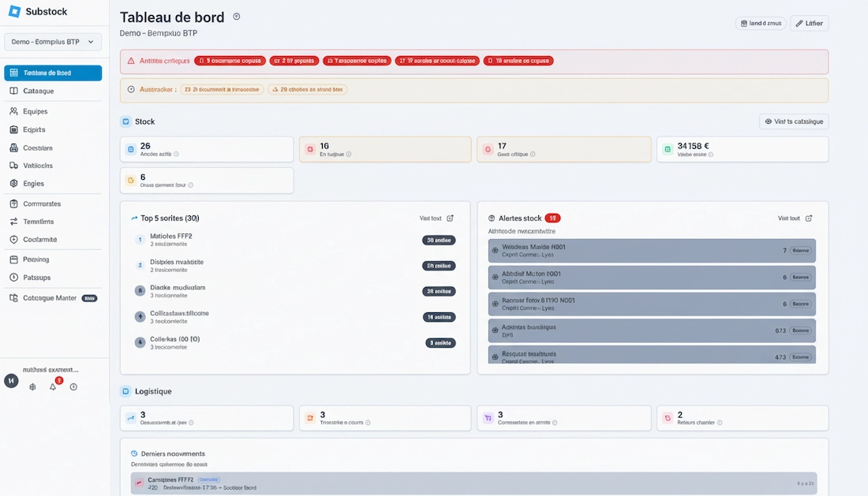This screenshot has width=868, height=496.
Task: Open the 'Ranroie forov 8 f190 N001' alert row
Action: coord(652,304)
